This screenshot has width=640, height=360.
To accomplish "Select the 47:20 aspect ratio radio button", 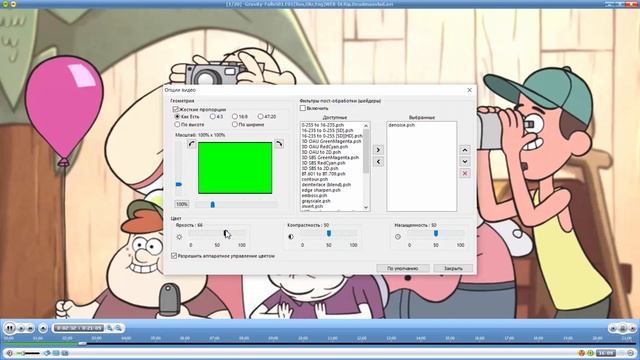I will [x=260, y=117].
